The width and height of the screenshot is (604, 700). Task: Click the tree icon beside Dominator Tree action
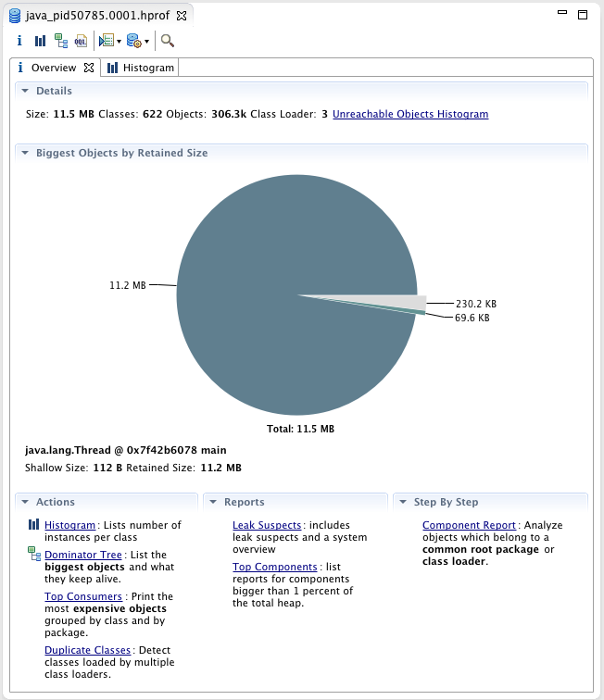tap(34, 554)
